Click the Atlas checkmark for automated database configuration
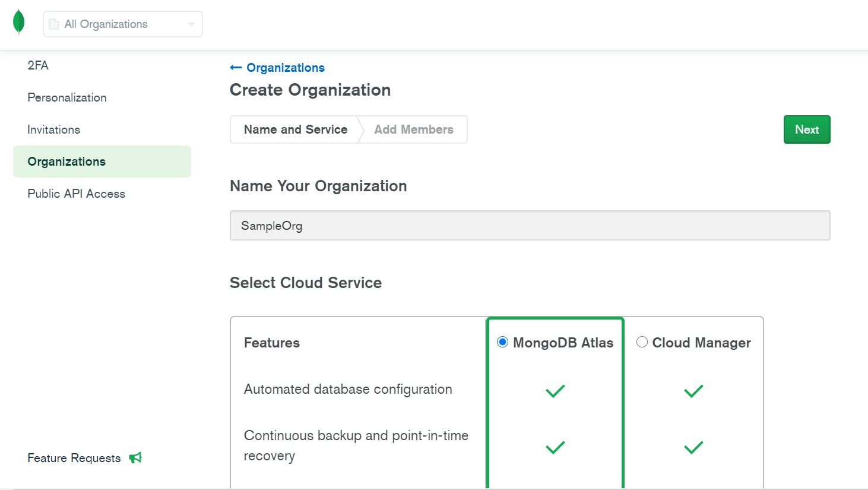The image size is (868, 490). click(555, 391)
